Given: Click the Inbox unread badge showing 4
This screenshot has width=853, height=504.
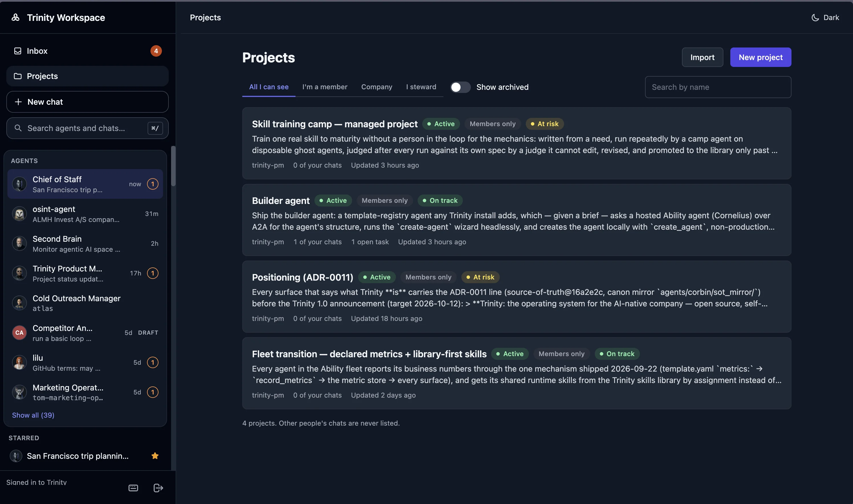Looking at the screenshot, I should [x=156, y=51].
